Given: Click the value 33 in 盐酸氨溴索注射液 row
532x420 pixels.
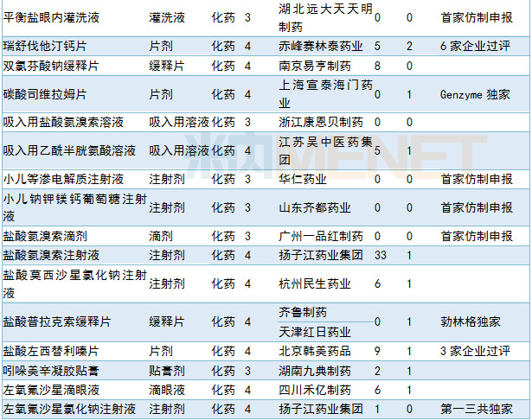Looking at the screenshot, I should (x=381, y=255).
